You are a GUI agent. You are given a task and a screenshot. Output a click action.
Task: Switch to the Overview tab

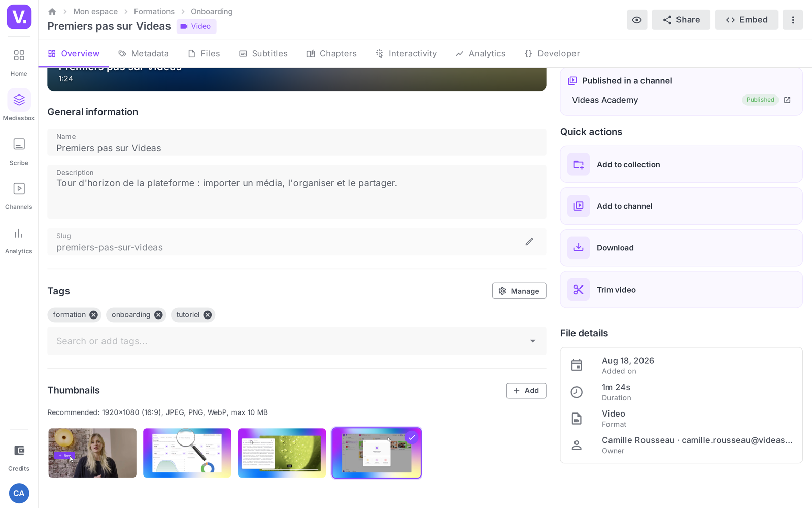tap(74, 54)
